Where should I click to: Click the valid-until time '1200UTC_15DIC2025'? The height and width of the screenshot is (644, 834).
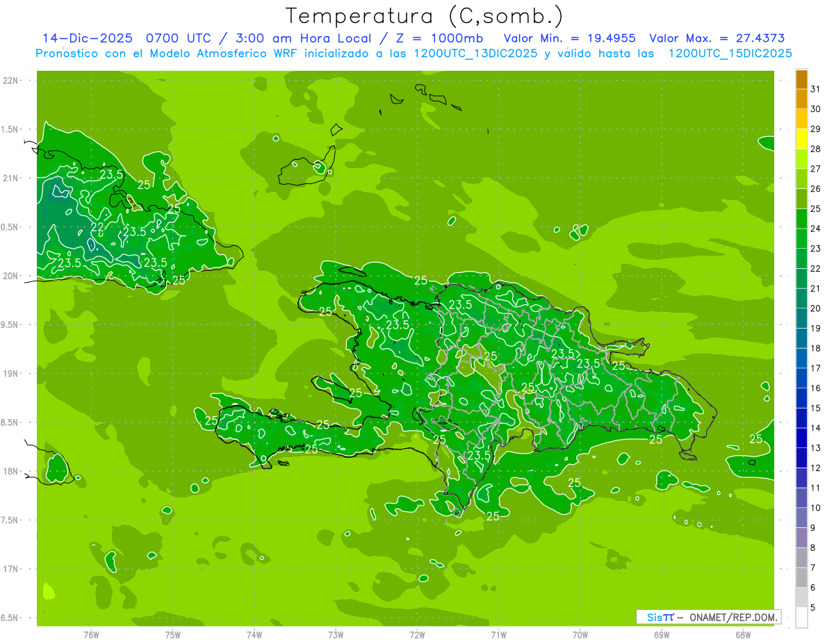click(x=730, y=53)
